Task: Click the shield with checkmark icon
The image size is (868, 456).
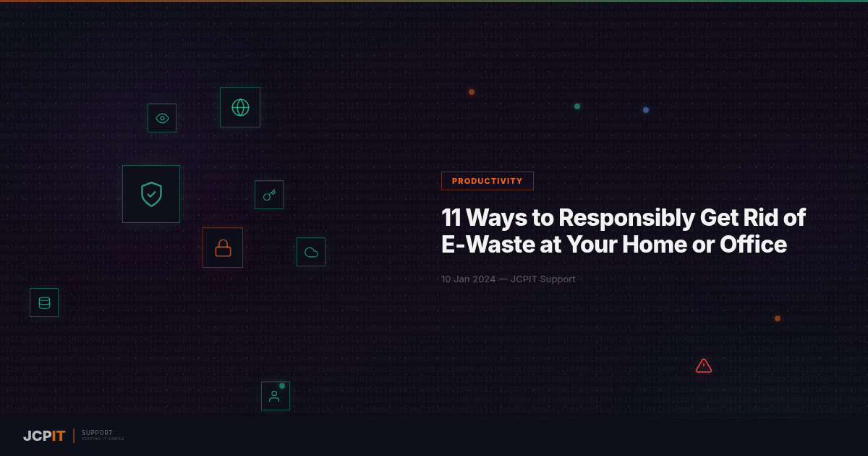Action: 150,193
